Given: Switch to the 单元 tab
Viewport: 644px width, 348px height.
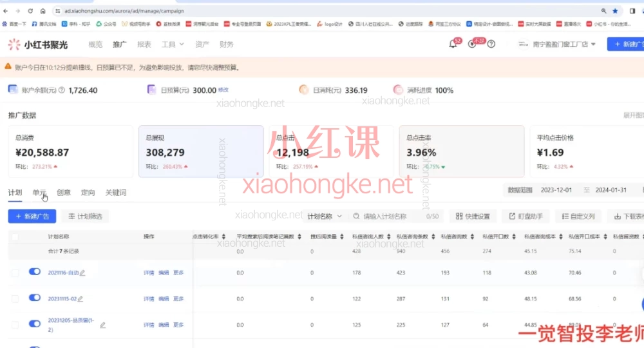Looking at the screenshot, I should pos(39,193).
